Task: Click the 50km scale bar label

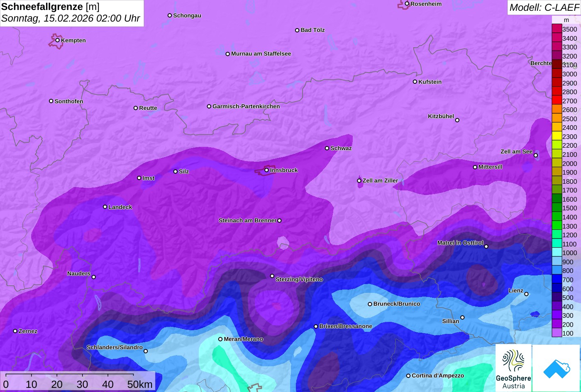Action: [x=140, y=384]
